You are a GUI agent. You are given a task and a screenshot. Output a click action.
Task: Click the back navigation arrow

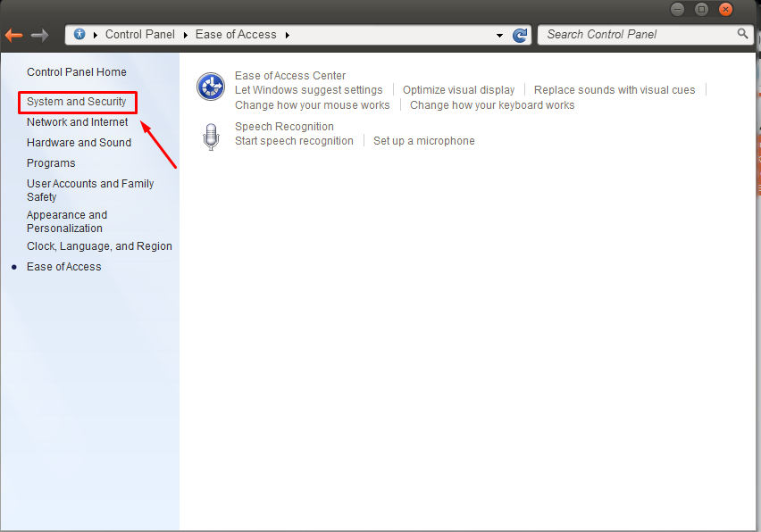pos(14,34)
